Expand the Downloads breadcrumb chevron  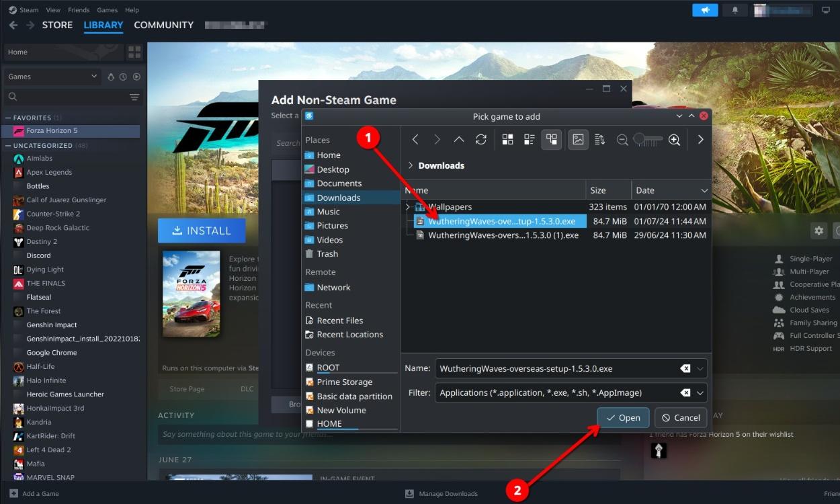pos(411,165)
